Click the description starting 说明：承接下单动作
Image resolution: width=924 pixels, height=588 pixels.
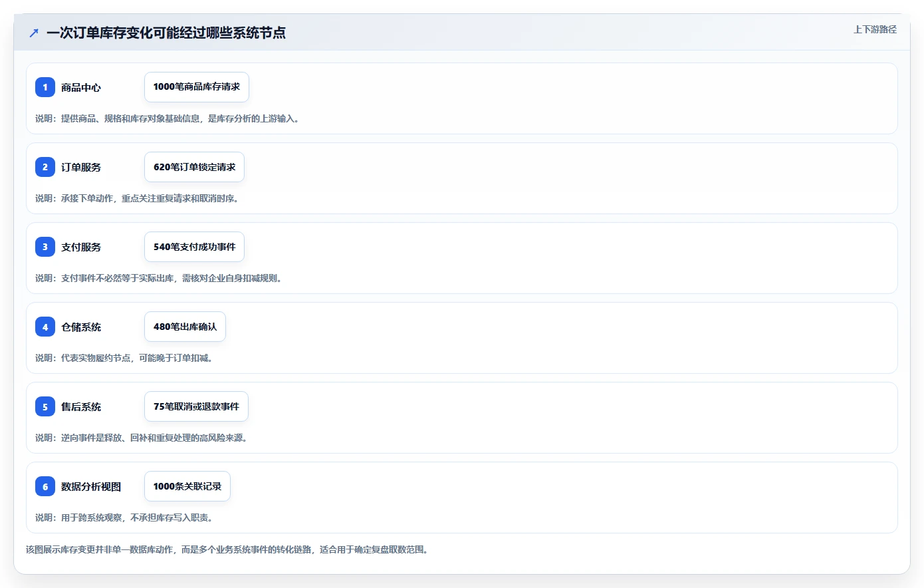coord(137,198)
